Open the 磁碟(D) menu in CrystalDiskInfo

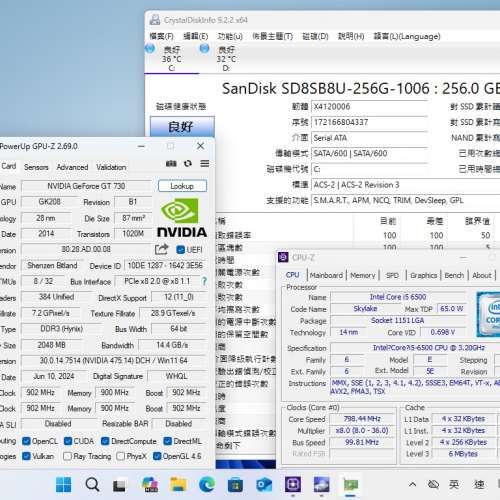coord(315,36)
